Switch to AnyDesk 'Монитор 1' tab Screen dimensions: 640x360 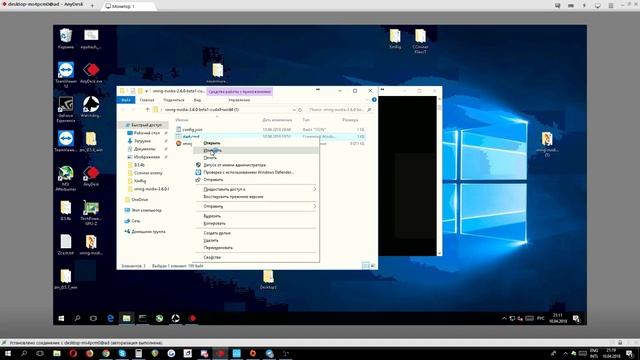tap(127, 6)
